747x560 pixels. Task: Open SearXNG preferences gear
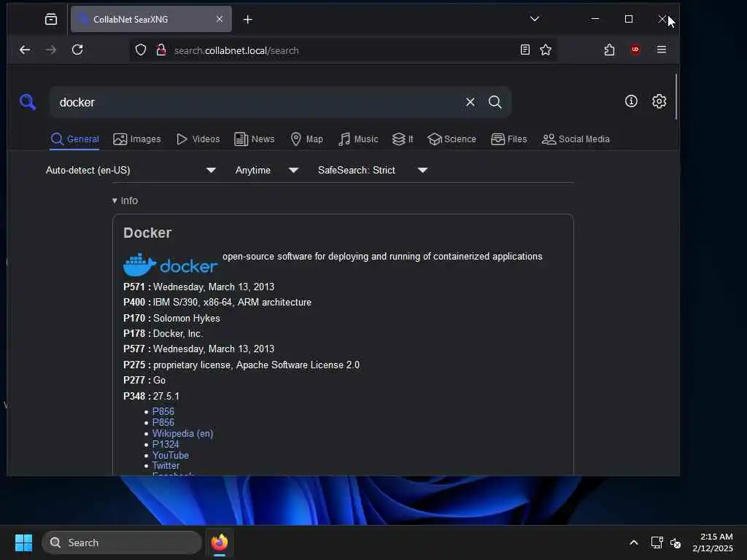pos(659,101)
